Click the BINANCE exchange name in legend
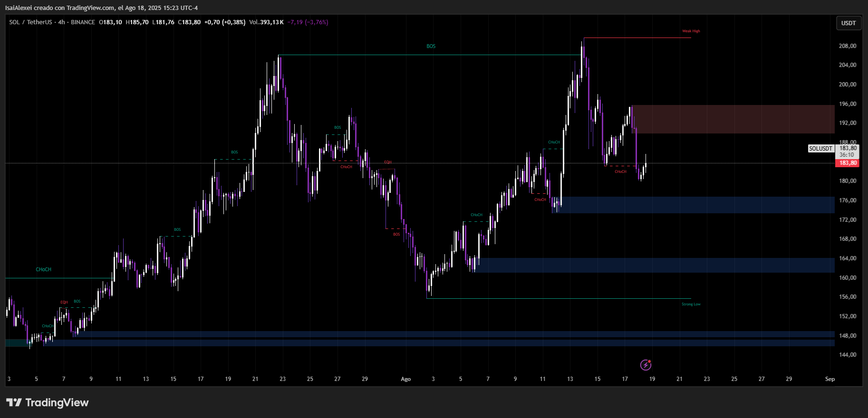The image size is (868, 418). point(83,22)
